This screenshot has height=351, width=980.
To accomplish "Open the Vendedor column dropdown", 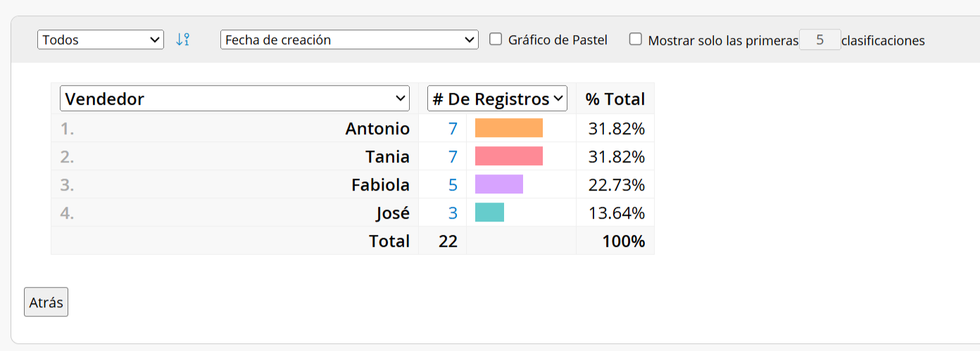I will click(x=235, y=98).
